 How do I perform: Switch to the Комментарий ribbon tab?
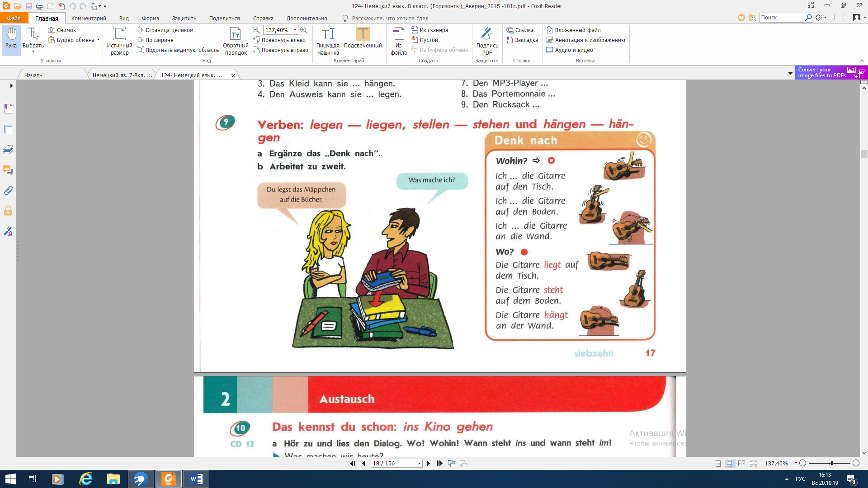point(89,18)
